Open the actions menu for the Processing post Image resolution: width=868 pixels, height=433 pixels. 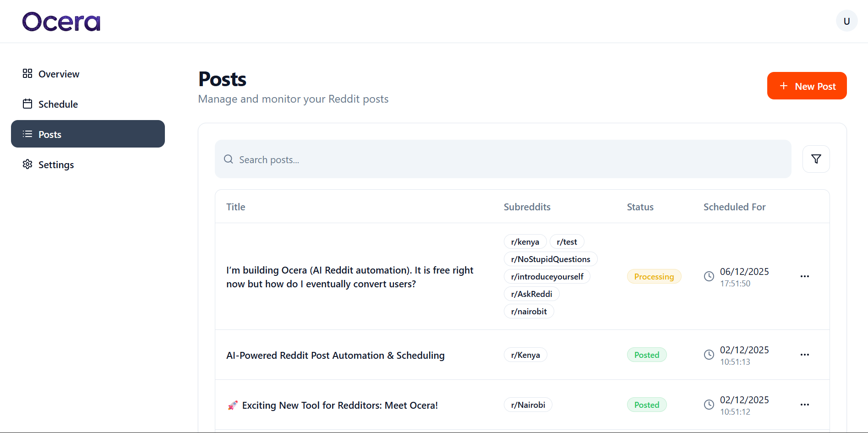pyautogui.click(x=805, y=276)
